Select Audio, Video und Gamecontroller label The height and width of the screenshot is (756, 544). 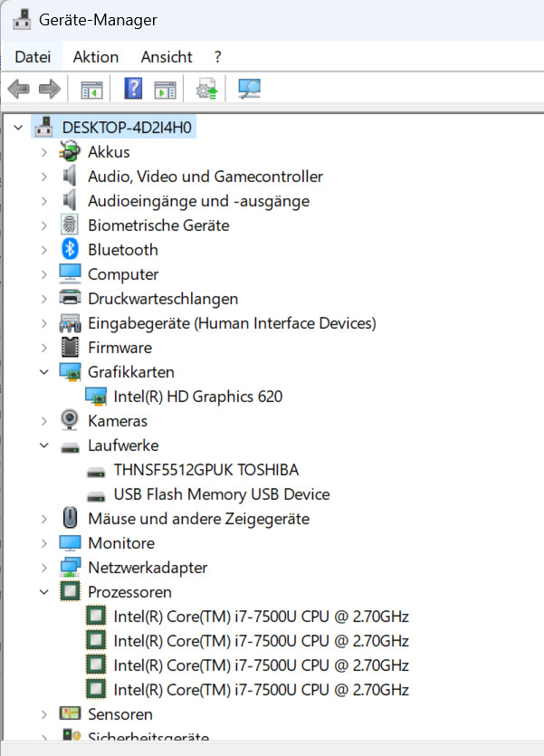click(x=205, y=177)
